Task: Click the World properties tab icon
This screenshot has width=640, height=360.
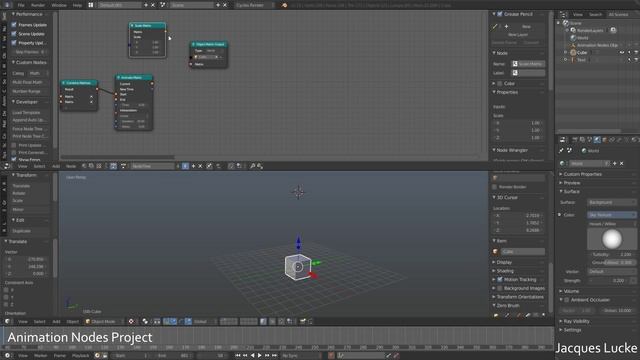Action: [597, 140]
